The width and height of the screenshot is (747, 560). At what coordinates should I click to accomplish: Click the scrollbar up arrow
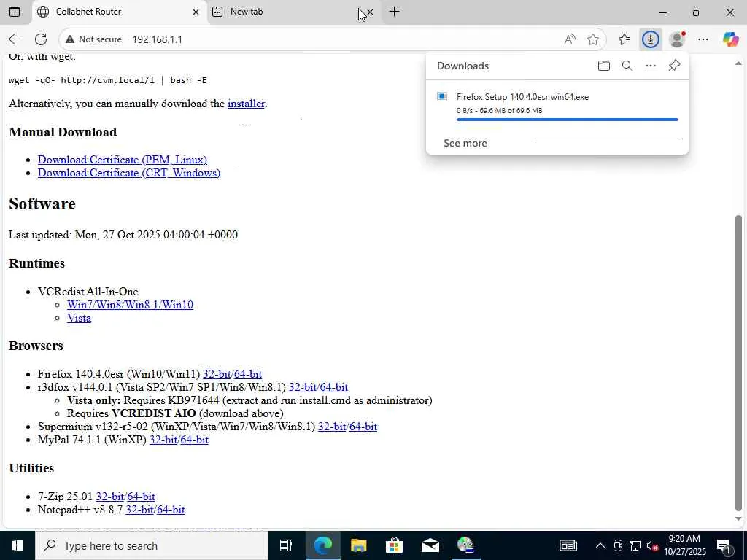739,63
